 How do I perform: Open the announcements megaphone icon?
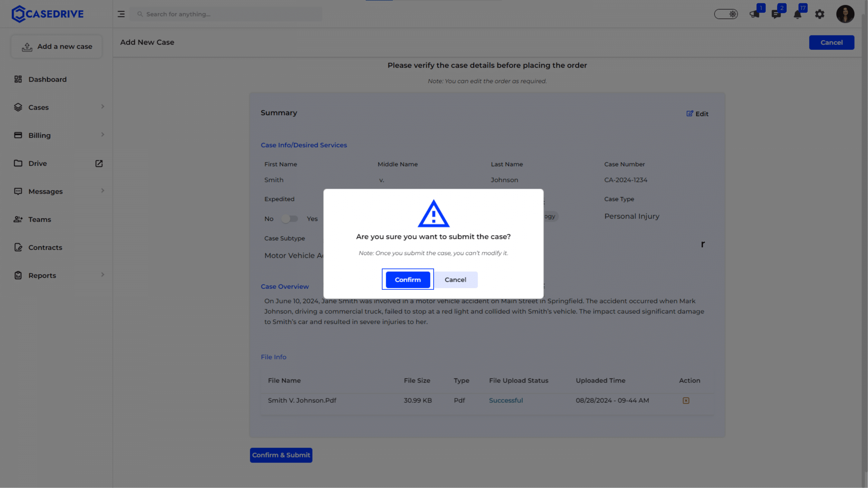pos(754,14)
